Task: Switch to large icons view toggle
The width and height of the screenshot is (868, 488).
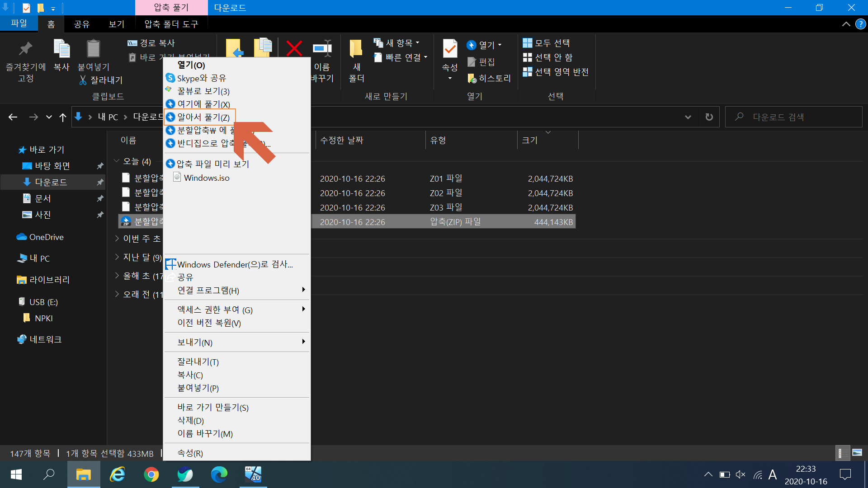Action: (857, 453)
